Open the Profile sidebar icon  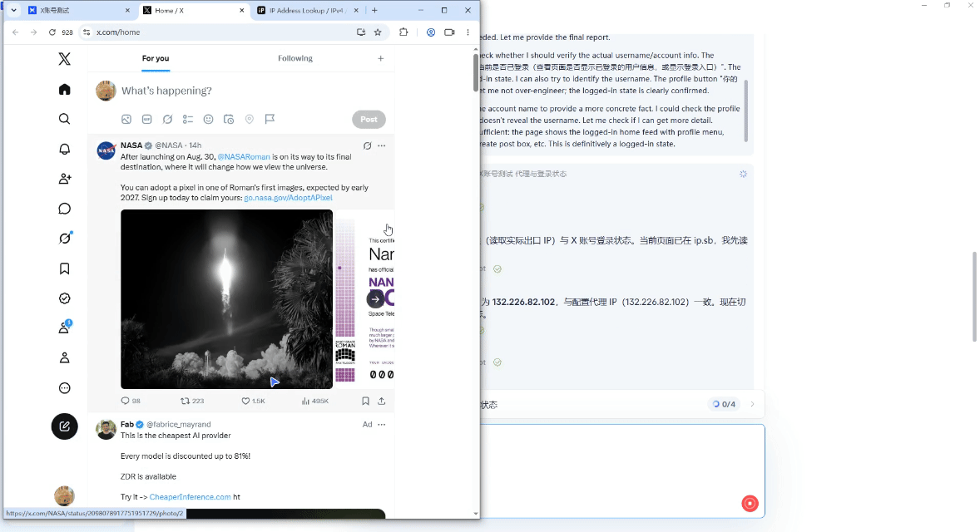[x=64, y=357]
